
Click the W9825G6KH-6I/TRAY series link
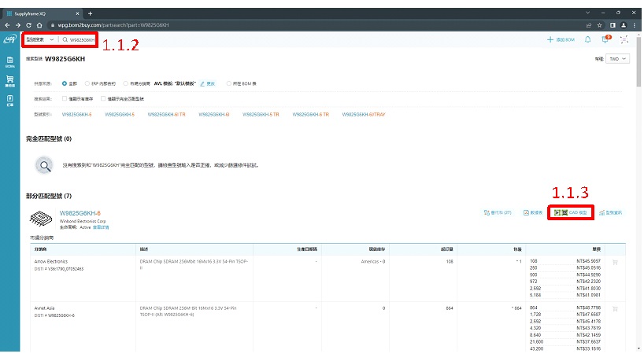(x=365, y=115)
